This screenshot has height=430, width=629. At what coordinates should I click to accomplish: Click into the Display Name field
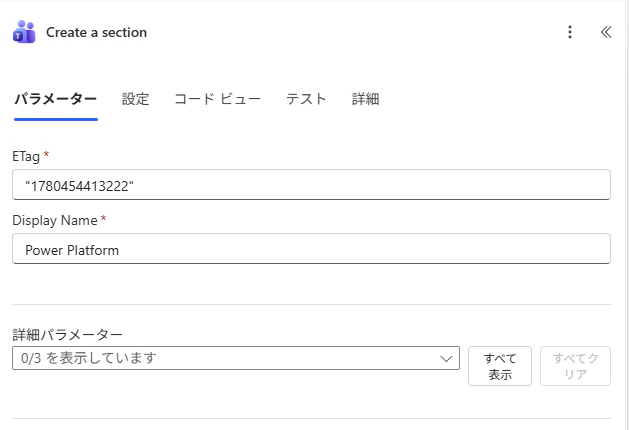tap(311, 249)
